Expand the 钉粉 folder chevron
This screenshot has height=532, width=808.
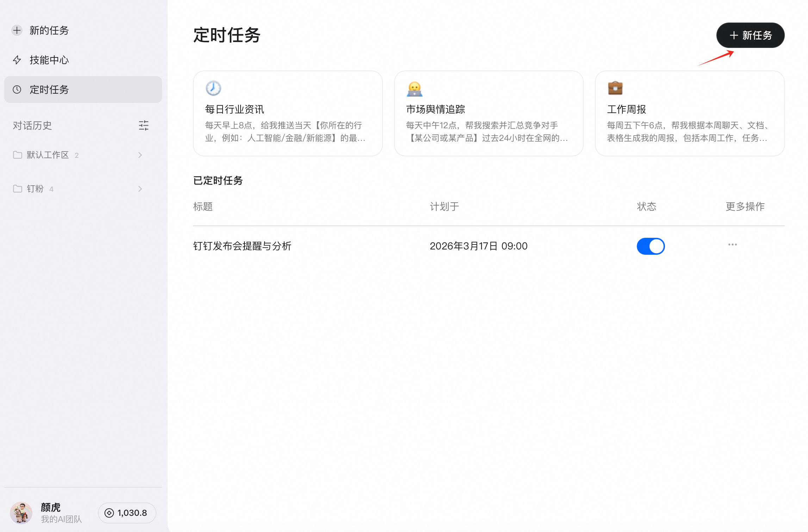tap(140, 189)
